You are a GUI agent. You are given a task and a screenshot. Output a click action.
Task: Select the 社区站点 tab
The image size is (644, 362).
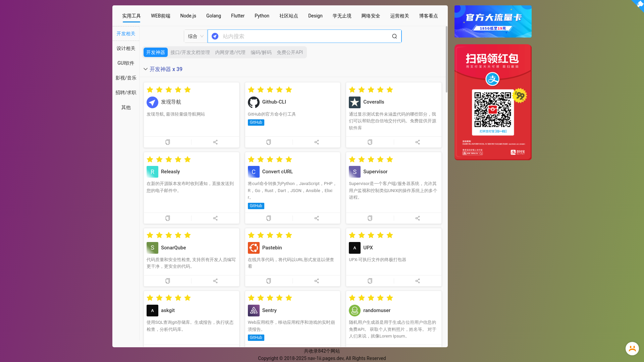tap(289, 16)
